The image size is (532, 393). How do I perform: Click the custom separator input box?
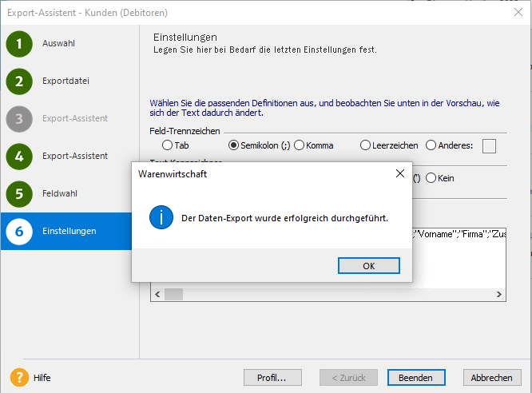(x=489, y=145)
